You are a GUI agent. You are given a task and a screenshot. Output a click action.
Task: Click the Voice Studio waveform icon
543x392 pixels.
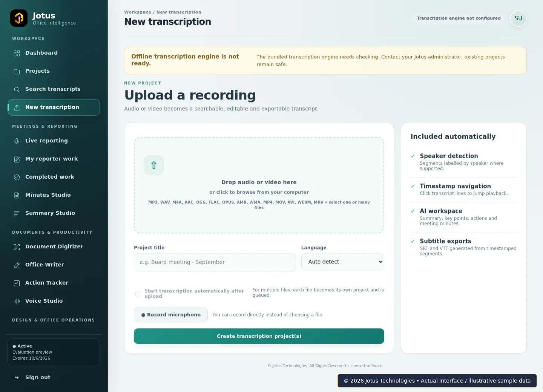(17, 302)
